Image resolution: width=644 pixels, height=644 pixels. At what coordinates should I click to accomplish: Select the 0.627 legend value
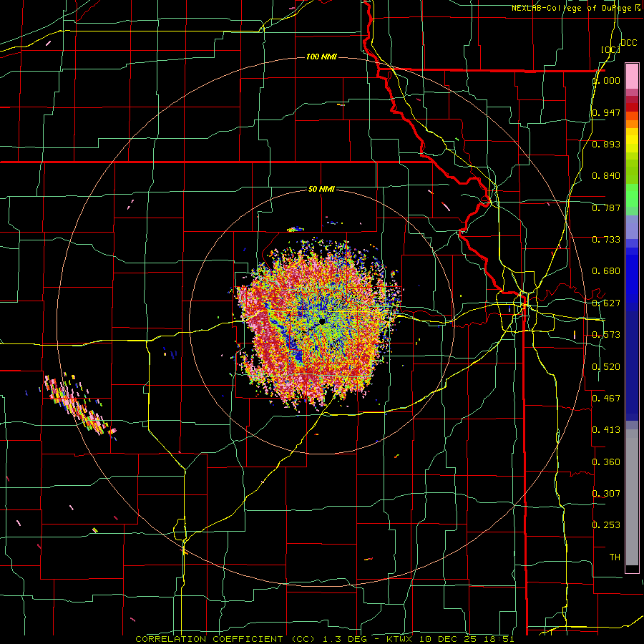607,303
